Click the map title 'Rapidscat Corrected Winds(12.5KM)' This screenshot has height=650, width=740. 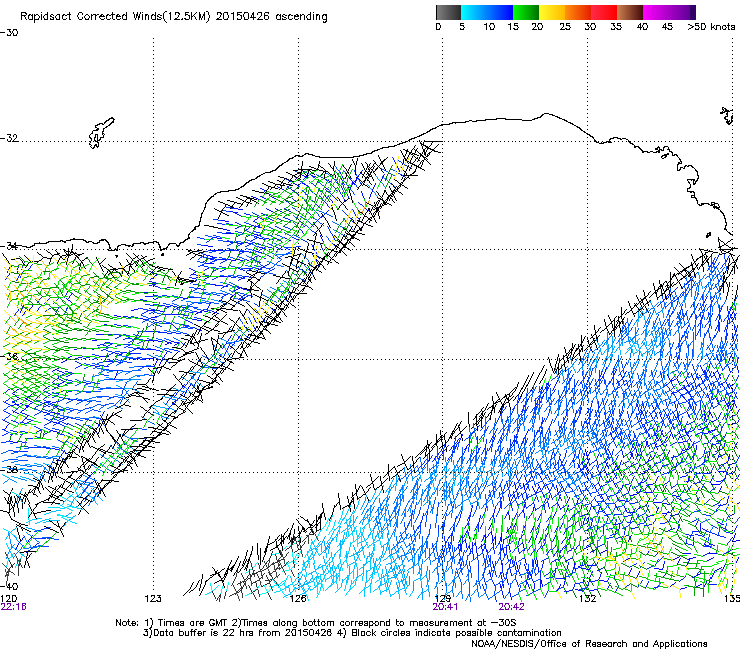click(115, 17)
